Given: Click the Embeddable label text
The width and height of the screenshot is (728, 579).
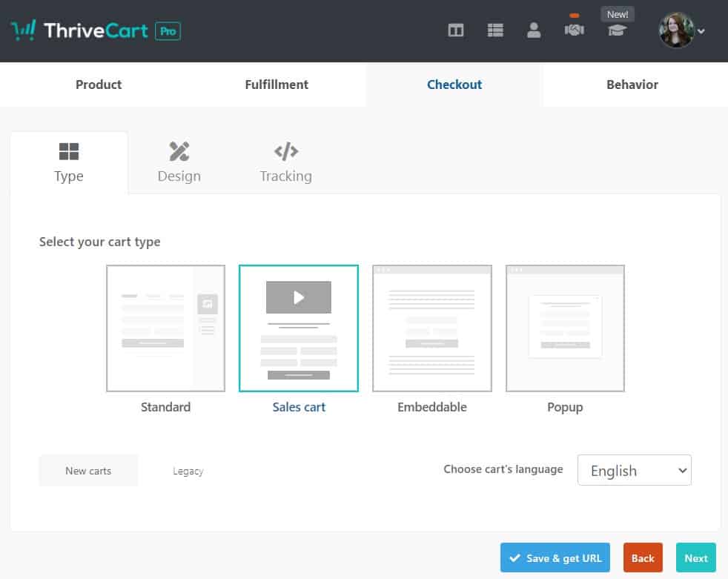Looking at the screenshot, I should 432,407.
